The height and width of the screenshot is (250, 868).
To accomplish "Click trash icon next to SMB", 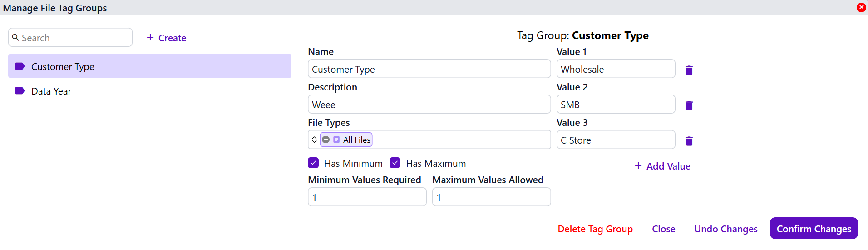I will tap(689, 105).
